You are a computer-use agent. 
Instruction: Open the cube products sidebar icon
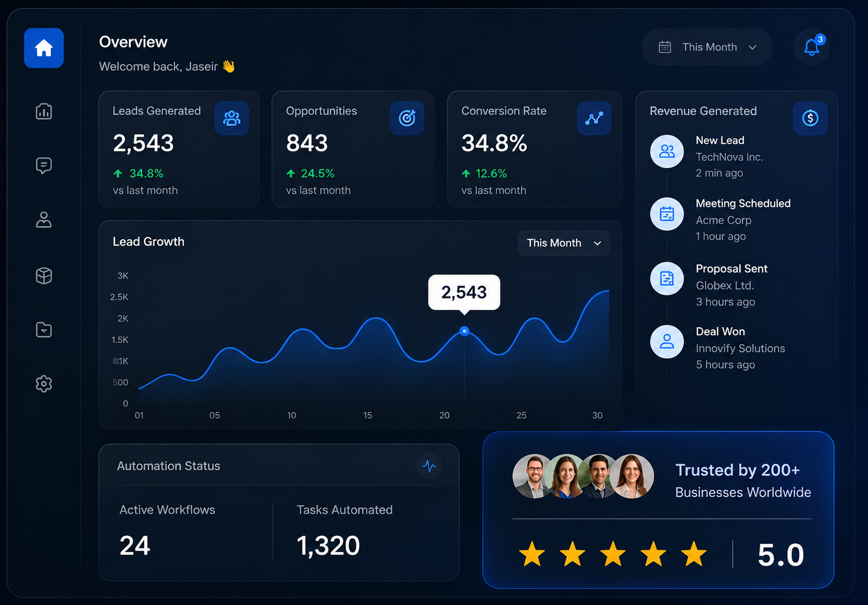click(x=44, y=276)
